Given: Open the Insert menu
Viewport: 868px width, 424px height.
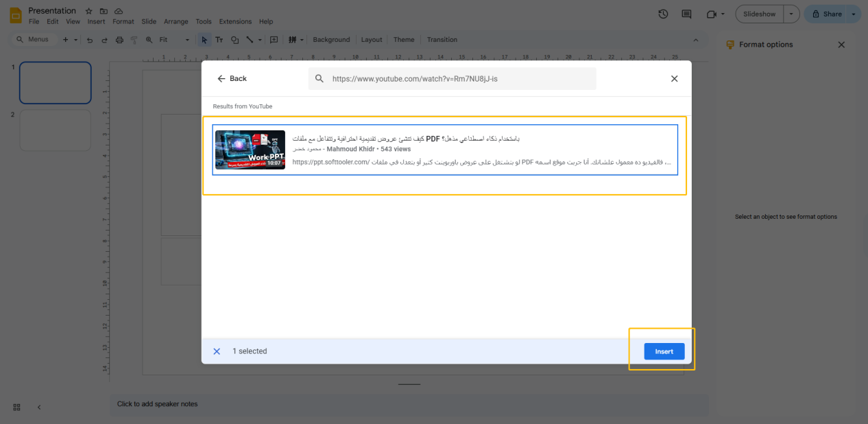Looking at the screenshot, I should (x=96, y=22).
